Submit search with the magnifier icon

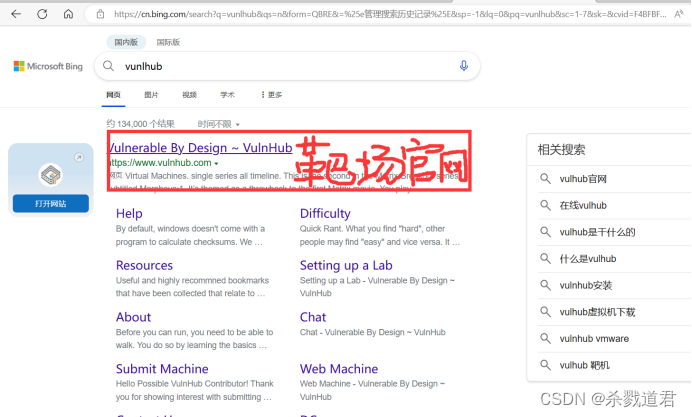point(109,66)
